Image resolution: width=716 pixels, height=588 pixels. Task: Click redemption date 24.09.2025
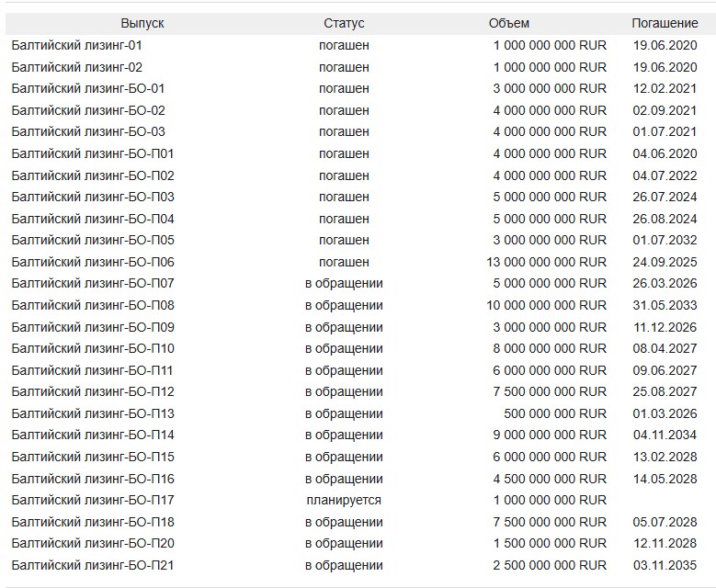[665, 262]
